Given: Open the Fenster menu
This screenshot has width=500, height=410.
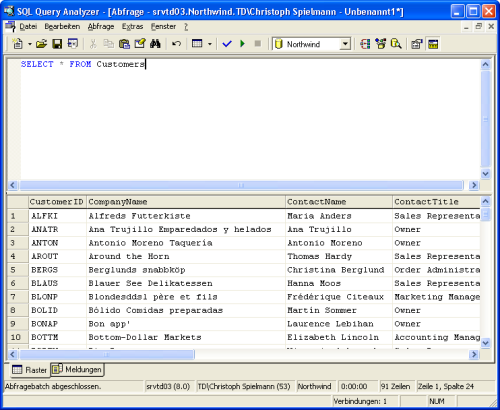Looking at the screenshot, I should 163,27.
